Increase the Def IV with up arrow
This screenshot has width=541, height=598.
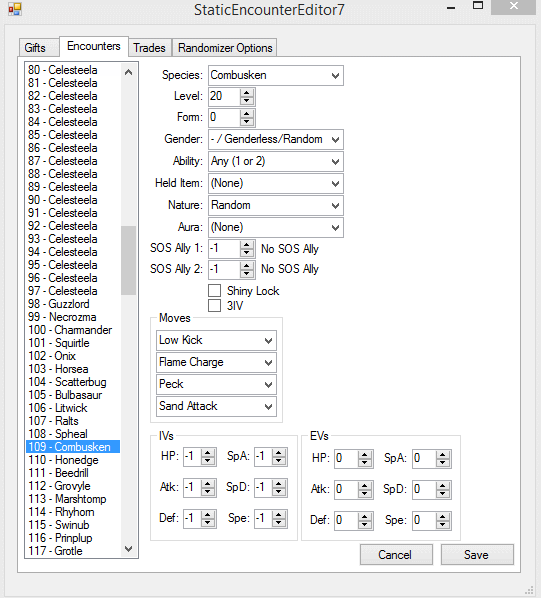coord(208,515)
